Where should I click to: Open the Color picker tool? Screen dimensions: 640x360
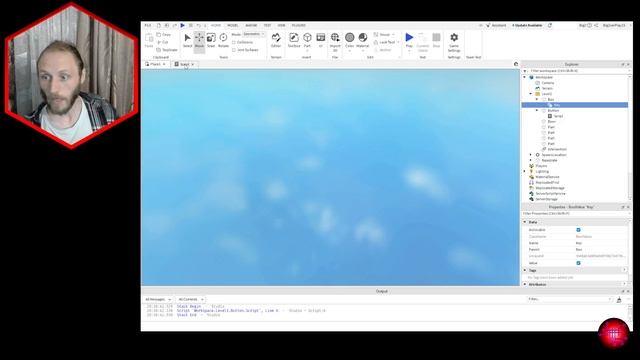click(x=349, y=41)
